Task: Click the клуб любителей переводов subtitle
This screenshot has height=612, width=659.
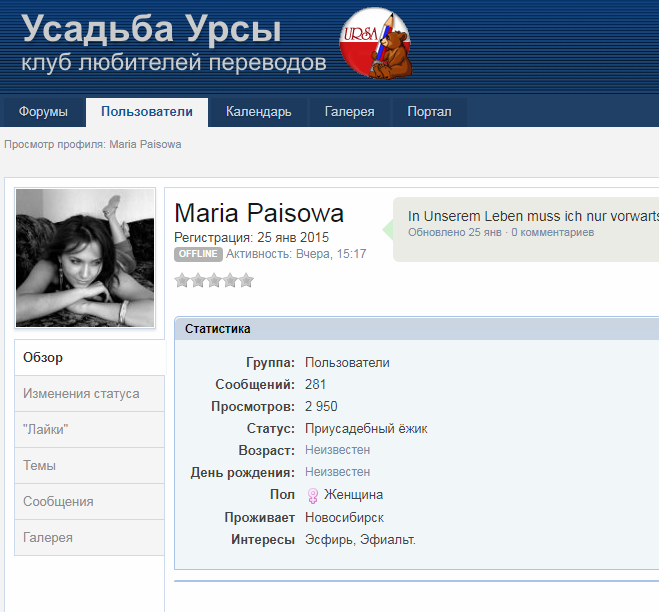Action: [x=174, y=63]
